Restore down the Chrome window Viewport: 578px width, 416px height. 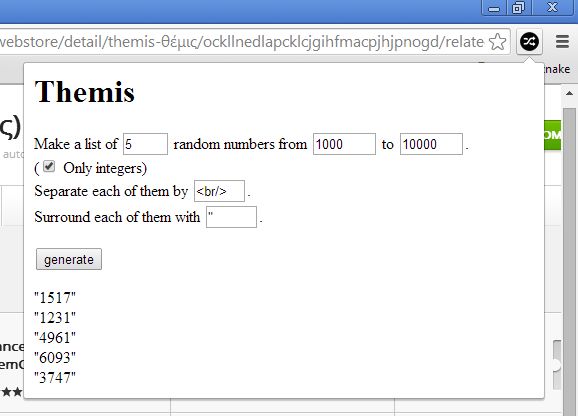click(x=518, y=8)
